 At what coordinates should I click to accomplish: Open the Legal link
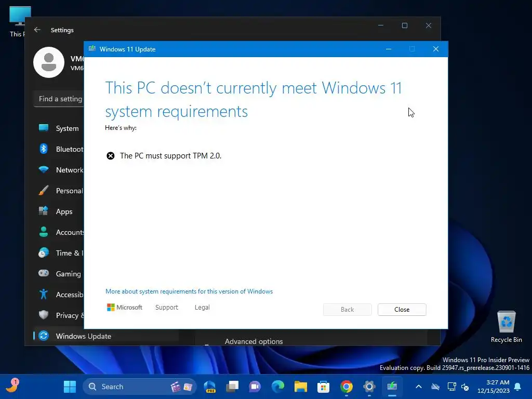pos(202,308)
